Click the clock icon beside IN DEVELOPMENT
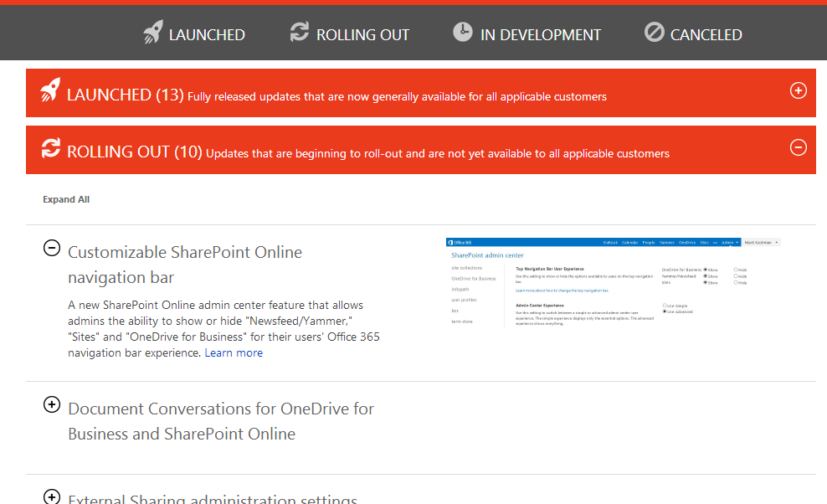Image resolution: width=827 pixels, height=504 pixels. click(463, 32)
